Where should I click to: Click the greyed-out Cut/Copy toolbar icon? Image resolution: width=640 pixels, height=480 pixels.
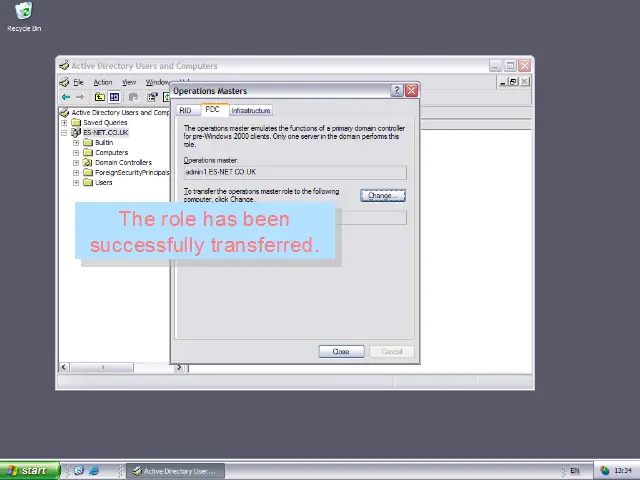[133, 97]
